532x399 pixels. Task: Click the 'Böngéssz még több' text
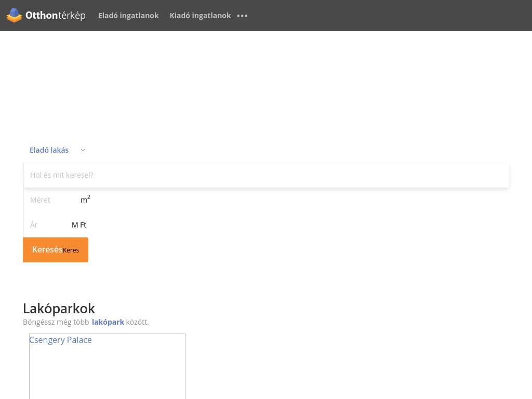point(56,322)
